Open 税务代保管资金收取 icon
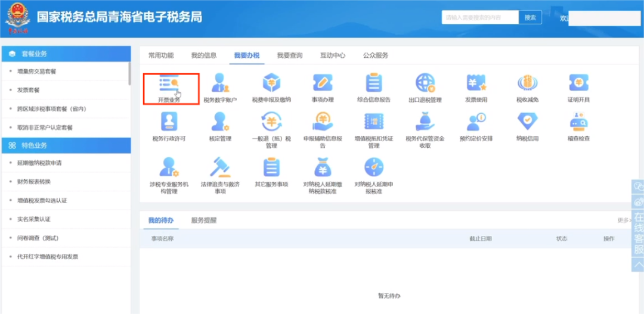Viewport: 644px width, 314px height. [425, 122]
